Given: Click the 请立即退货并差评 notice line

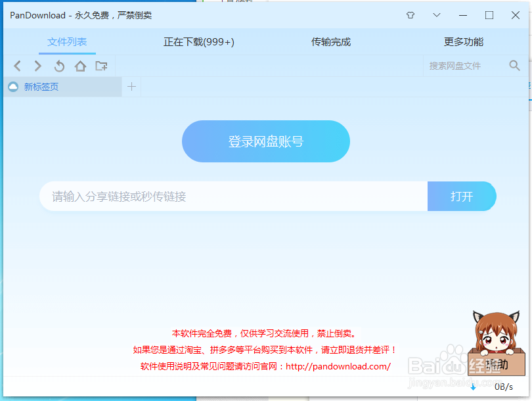Looking at the screenshot, I should coord(265,350).
